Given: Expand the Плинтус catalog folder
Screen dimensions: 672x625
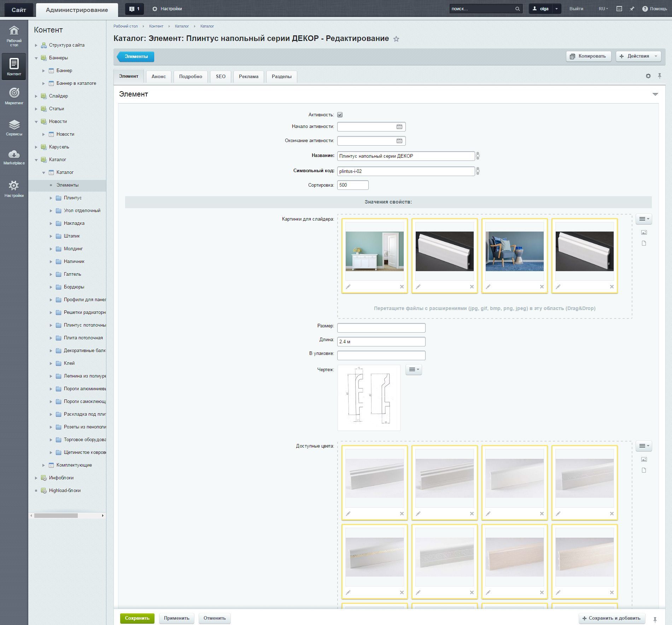Looking at the screenshot, I should pyautogui.click(x=51, y=198).
